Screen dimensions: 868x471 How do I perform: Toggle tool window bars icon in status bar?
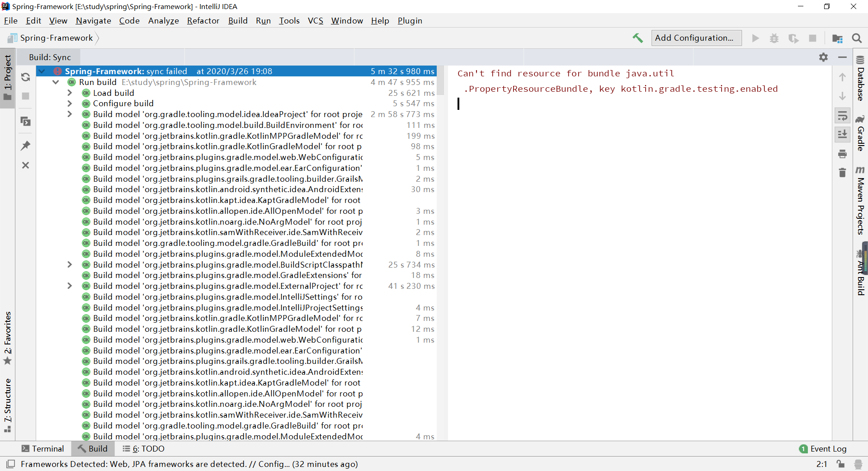[10, 464]
